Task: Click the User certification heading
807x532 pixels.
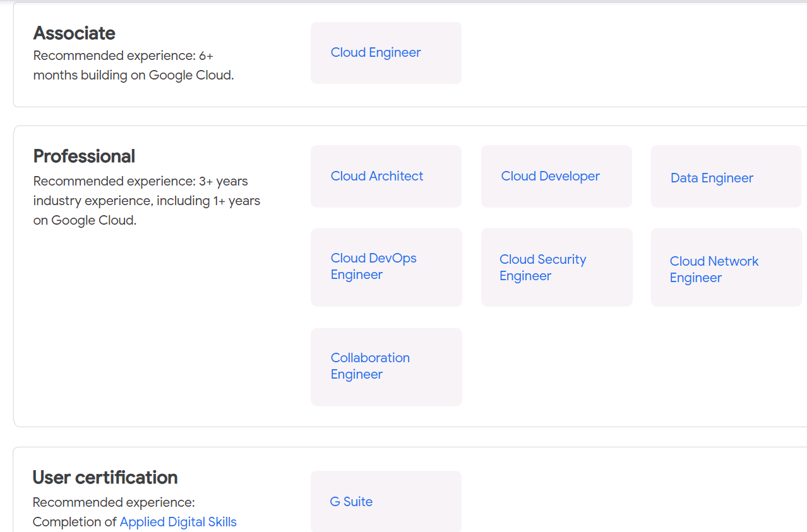Action: coord(105,477)
